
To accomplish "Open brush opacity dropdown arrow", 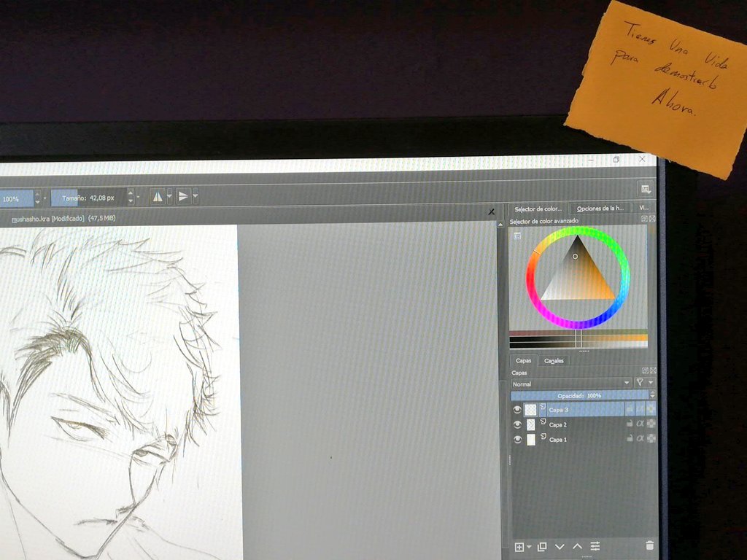I will (x=44, y=198).
